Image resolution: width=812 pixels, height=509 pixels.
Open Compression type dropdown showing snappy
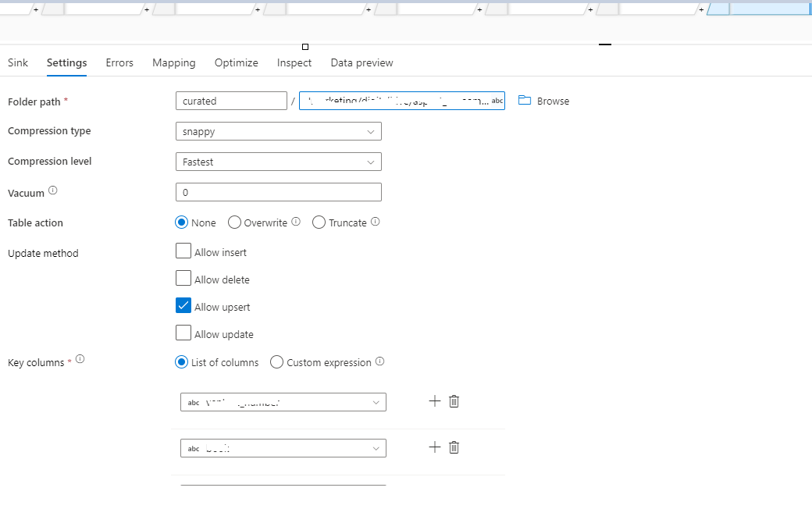point(279,131)
